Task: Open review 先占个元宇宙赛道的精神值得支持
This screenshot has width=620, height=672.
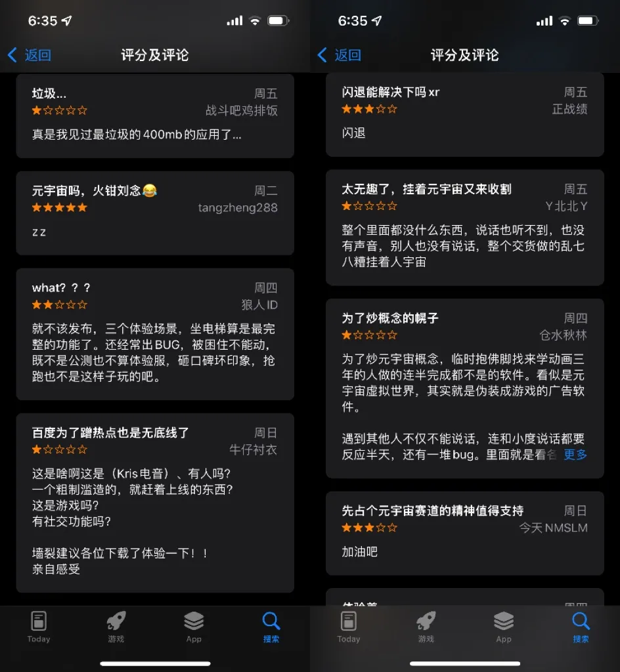Action: click(x=465, y=533)
